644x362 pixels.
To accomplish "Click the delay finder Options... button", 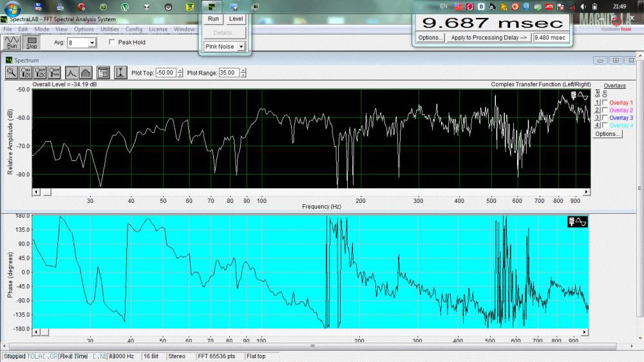I will pyautogui.click(x=430, y=37).
